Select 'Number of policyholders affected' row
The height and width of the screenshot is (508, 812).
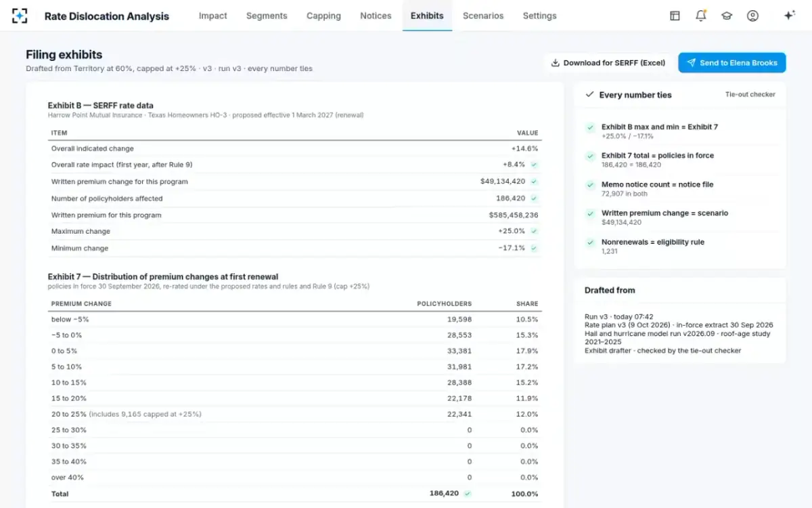[x=295, y=198]
